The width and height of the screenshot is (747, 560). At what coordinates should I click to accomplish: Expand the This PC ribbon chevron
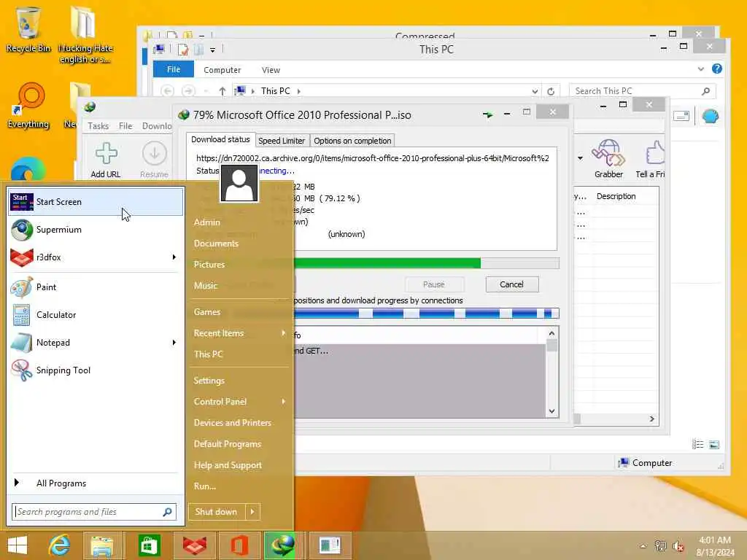(x=701, y=69)
